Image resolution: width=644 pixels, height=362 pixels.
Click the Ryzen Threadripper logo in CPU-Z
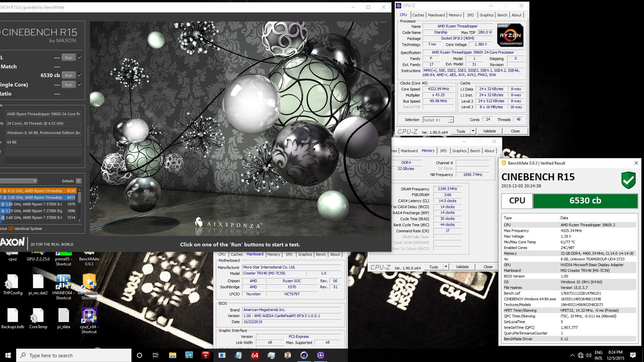point(510,35)
